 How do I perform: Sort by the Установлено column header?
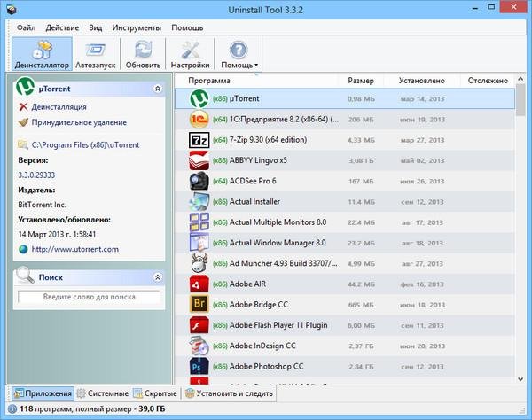pos(422,81)
